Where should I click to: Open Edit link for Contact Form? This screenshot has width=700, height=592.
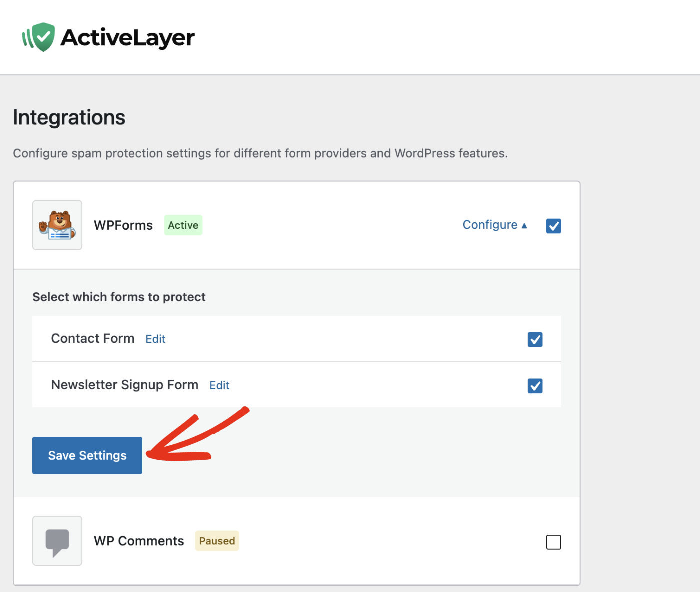155,339
